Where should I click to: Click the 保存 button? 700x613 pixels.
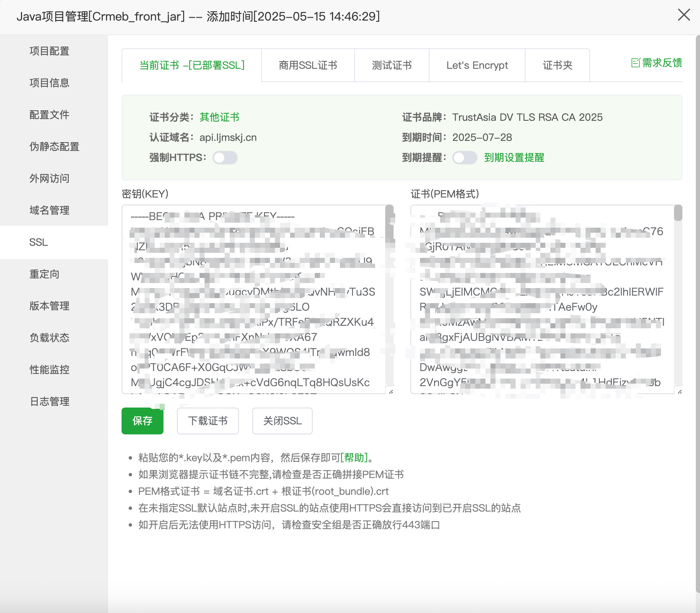[x=142, y=421]
